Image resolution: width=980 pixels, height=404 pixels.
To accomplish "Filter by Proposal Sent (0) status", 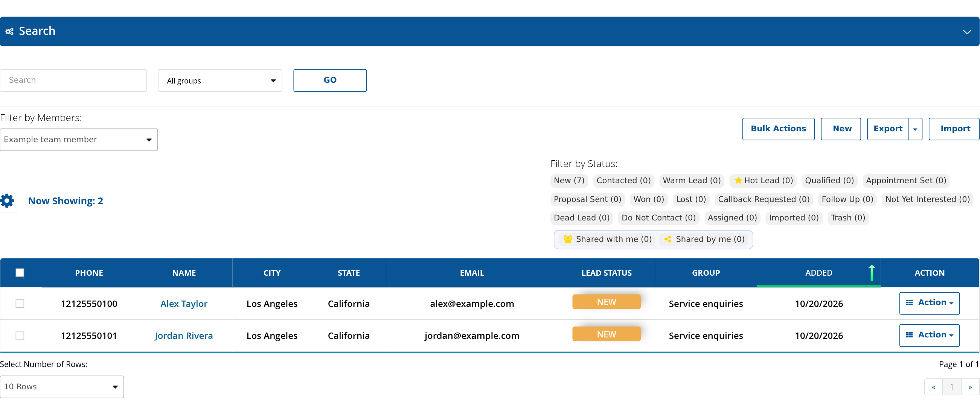I will (x=587, y=199).
